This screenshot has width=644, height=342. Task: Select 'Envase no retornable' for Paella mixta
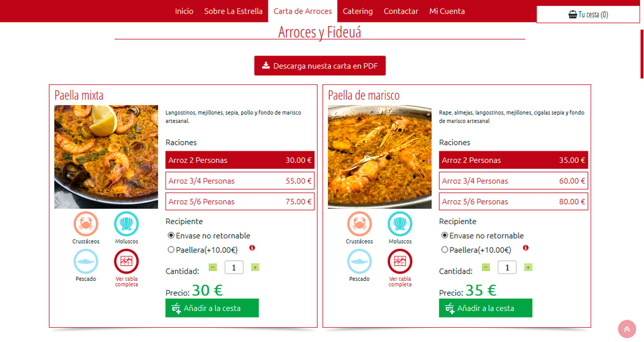[171, 236]
